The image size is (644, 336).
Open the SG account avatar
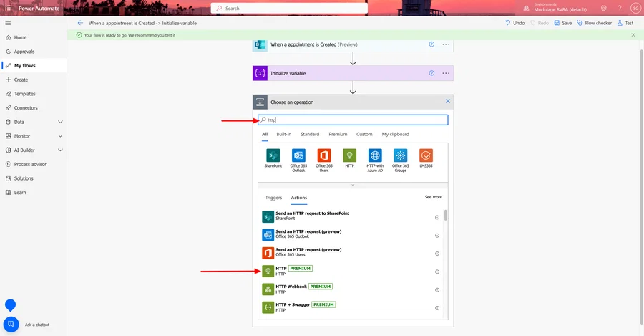(x=635, y=8)
